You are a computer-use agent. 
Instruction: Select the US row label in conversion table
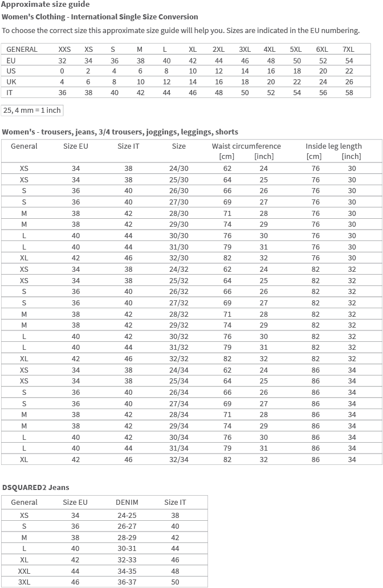pos(11,71)
